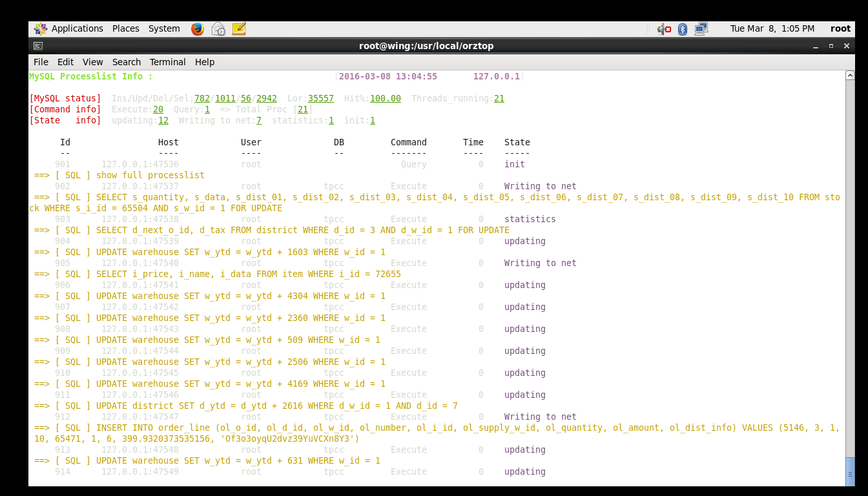Screen dimensions: 868x496
Task: Click the Threads_running value 21
Action: tap(499, 98)
